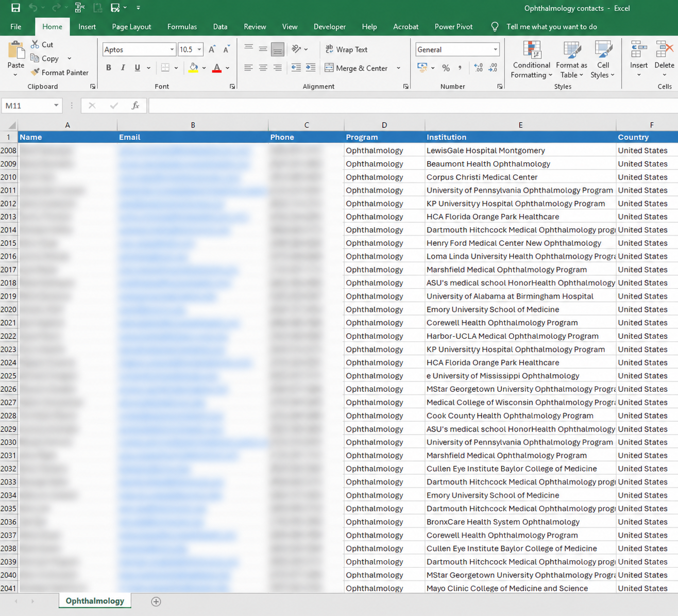This screenshot has width=678, height=616.
Task: Increase decimal places icon
Action: coord(479,68)
